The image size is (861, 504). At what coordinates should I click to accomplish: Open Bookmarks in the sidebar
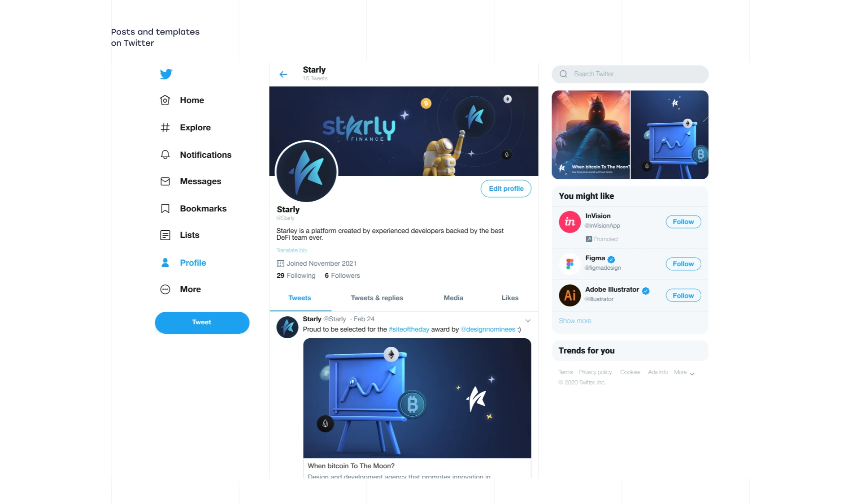pos(193,209)
